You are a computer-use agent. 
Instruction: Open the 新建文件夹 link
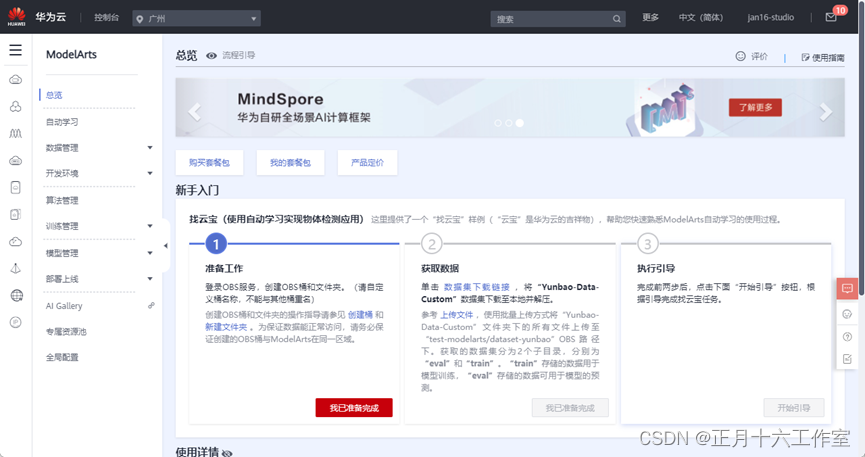click(226, 327)
